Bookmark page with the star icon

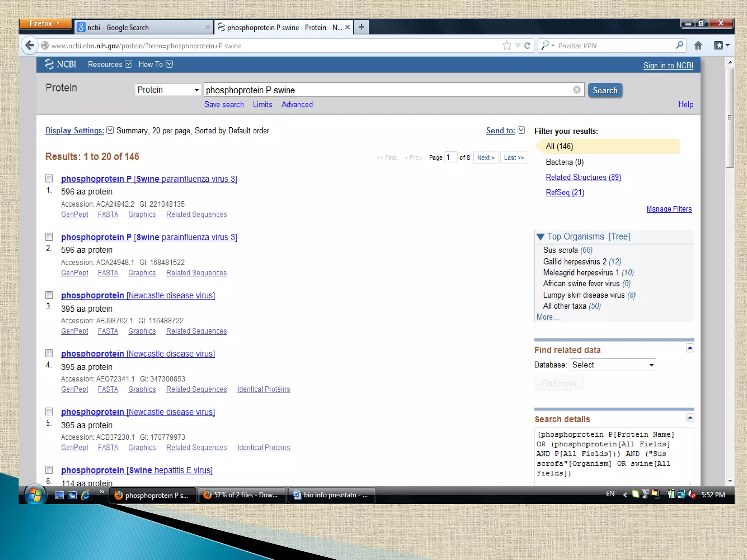507,46
